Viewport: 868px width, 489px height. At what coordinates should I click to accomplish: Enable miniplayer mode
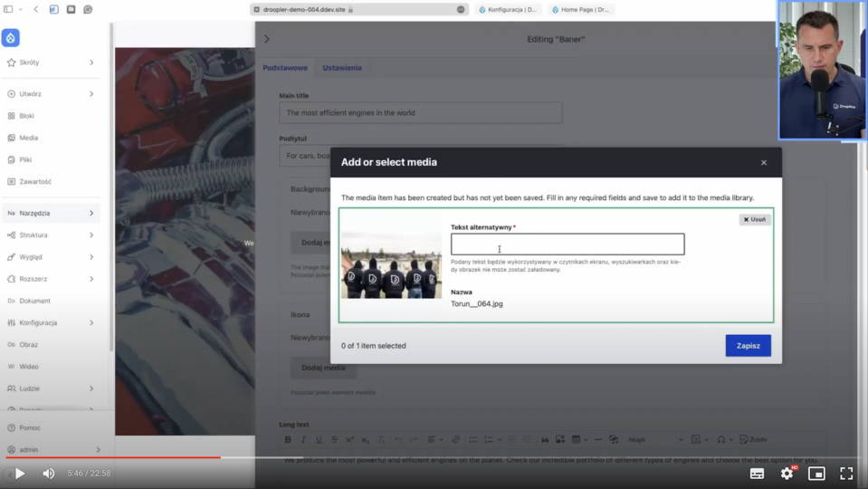(816, 474)
